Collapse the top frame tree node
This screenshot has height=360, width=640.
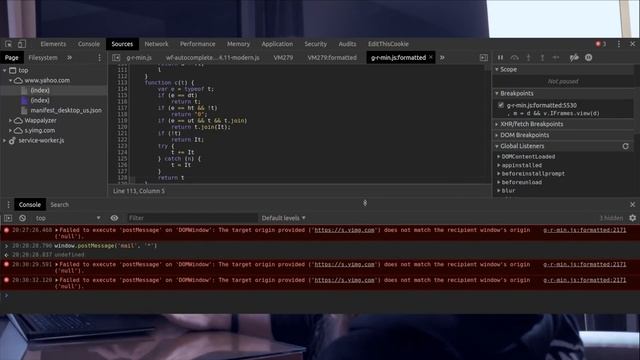click(x=5, y=71)
